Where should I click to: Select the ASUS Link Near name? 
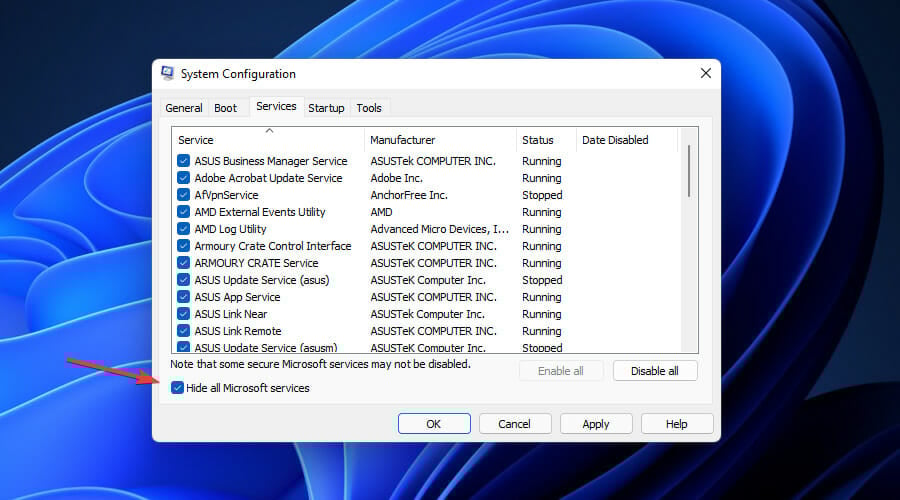tap(231, 314)
